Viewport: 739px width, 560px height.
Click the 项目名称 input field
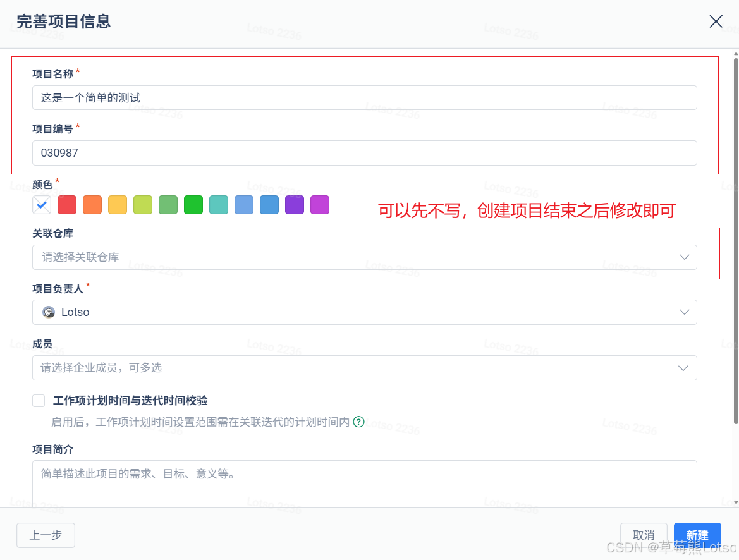pyautogui.click(x=364, y=98)
